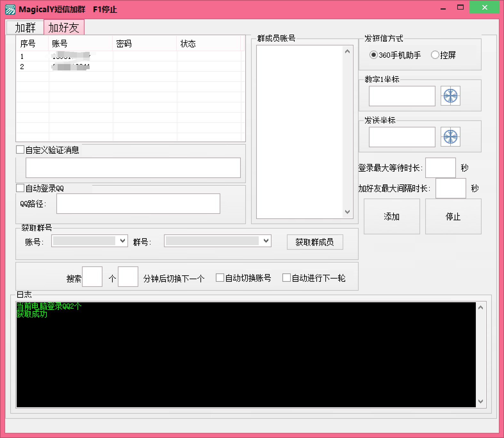504x438 pixels.
Task: Close the MagicalY window
Action: coord(484,7)
